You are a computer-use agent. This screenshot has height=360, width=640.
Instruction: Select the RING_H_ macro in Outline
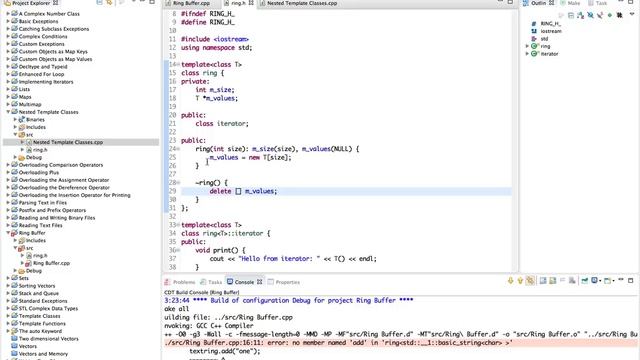point(551,24)
